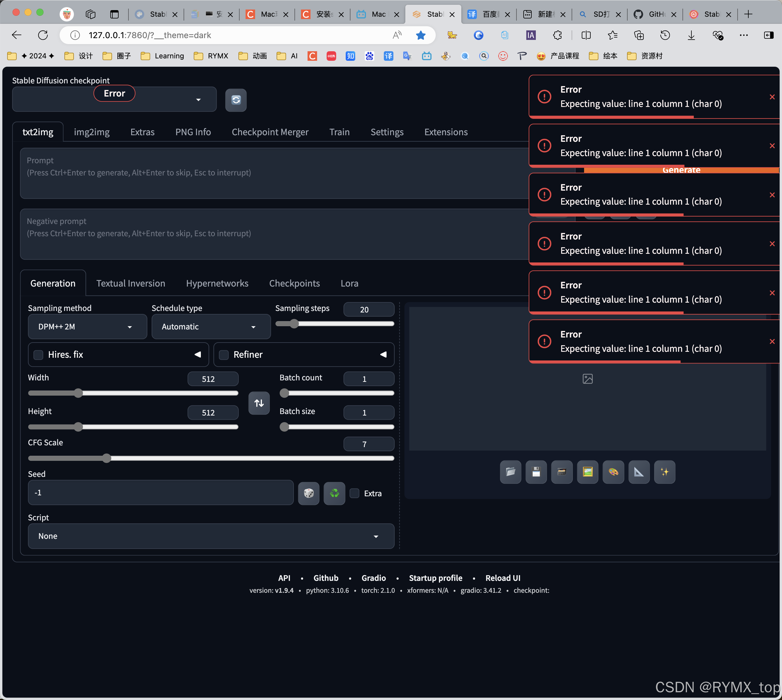Open images output folder icon
The width and height of the screenshot is (782, 700).
pyautogui.click(x=510, y=472)
